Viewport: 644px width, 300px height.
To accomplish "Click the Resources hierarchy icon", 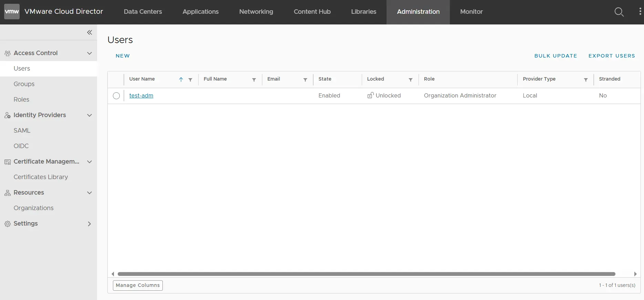I will [x=8, y=193].
